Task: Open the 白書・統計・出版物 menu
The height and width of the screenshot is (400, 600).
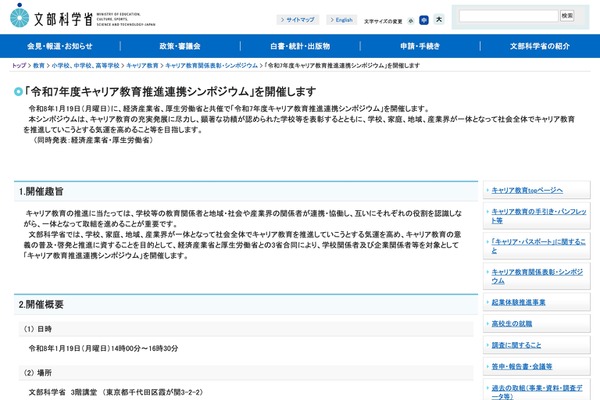Action: click(x=300, y=46)
